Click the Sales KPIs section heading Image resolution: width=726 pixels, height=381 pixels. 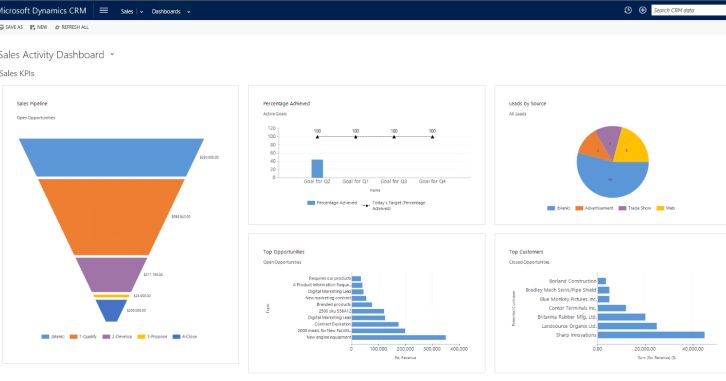[x=17, y=73]
